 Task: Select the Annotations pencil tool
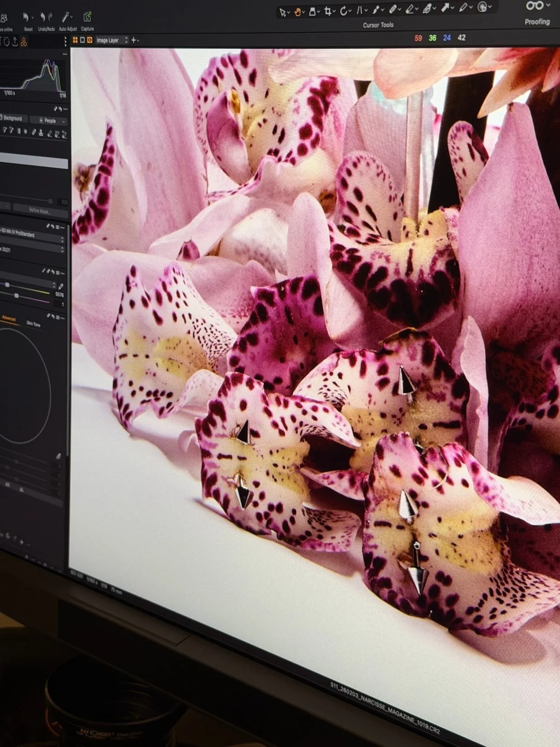[x=463, y=8]
